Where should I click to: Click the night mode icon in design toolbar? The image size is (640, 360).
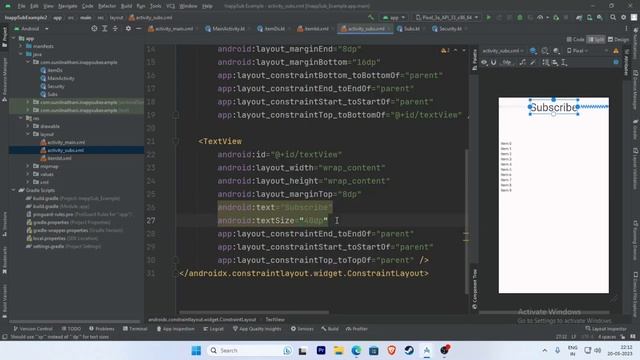556,51
